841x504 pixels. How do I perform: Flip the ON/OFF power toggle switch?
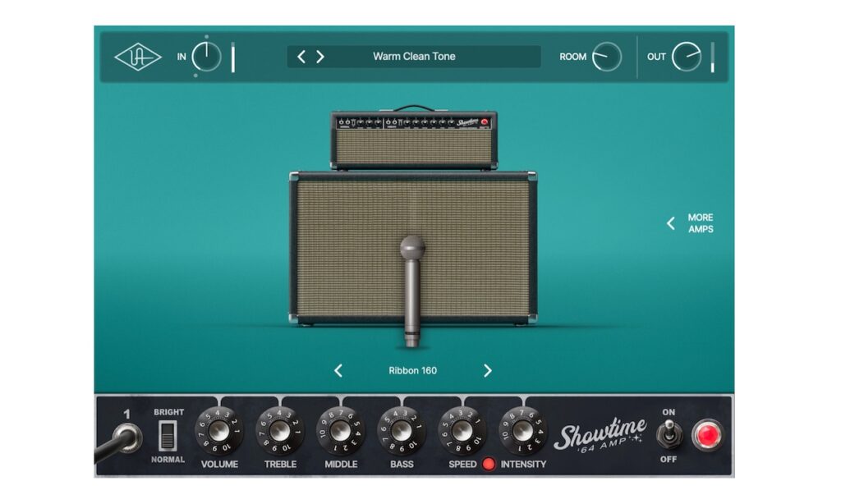pyautogui.click(x=669, y=433)
